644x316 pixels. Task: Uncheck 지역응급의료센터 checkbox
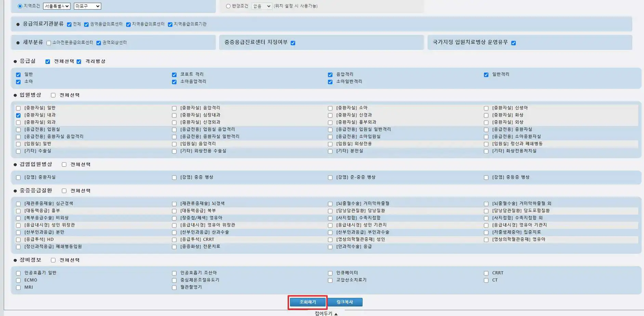pyautogui.click(x=128, y=24)
